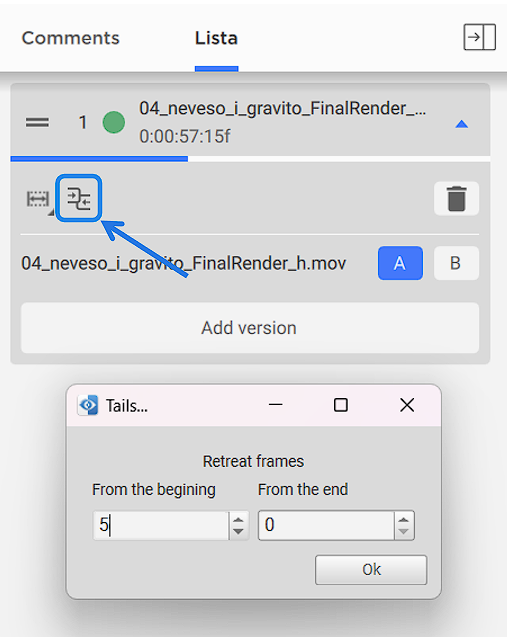
Task: Collapse the side panel with arrow icon
Action: click(x=479, y=37)
